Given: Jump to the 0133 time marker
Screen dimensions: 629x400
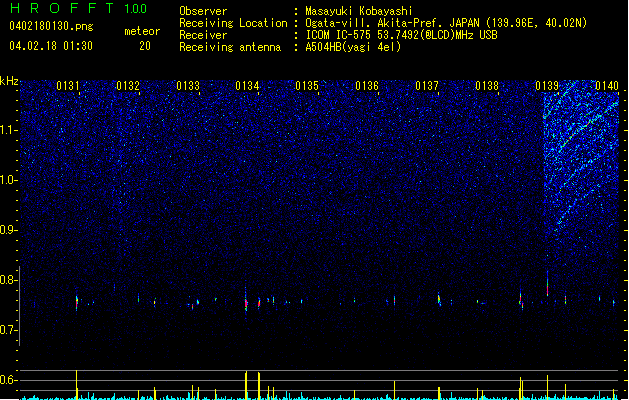Looking at the screenshot, I should pyautogui.click(x=188, y=86).
